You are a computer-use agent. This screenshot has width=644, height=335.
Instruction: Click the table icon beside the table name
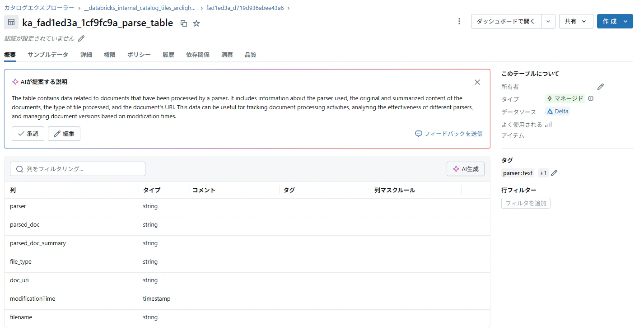click(x=11, y=22)
